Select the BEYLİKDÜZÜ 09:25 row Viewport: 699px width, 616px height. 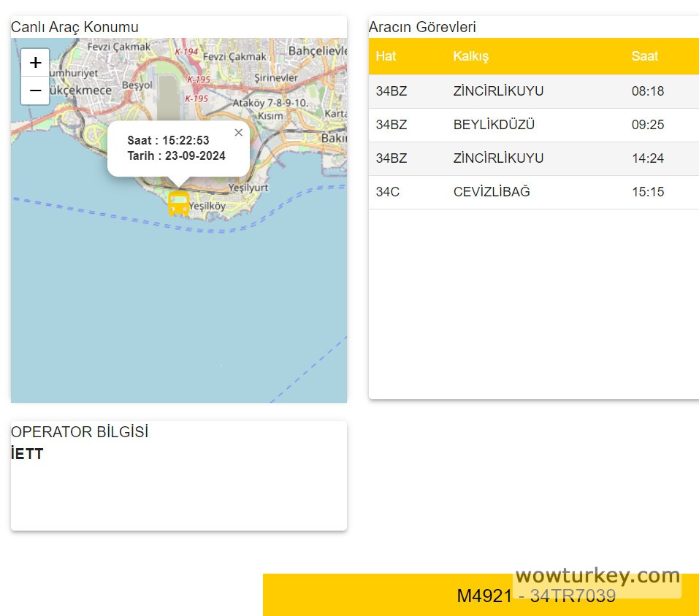[x=533, y=125]
